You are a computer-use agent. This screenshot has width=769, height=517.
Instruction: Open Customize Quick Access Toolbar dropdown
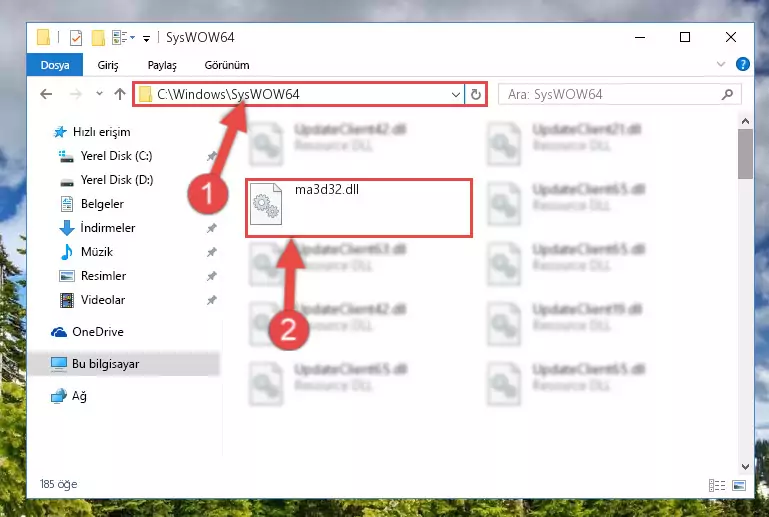point(146,39)
